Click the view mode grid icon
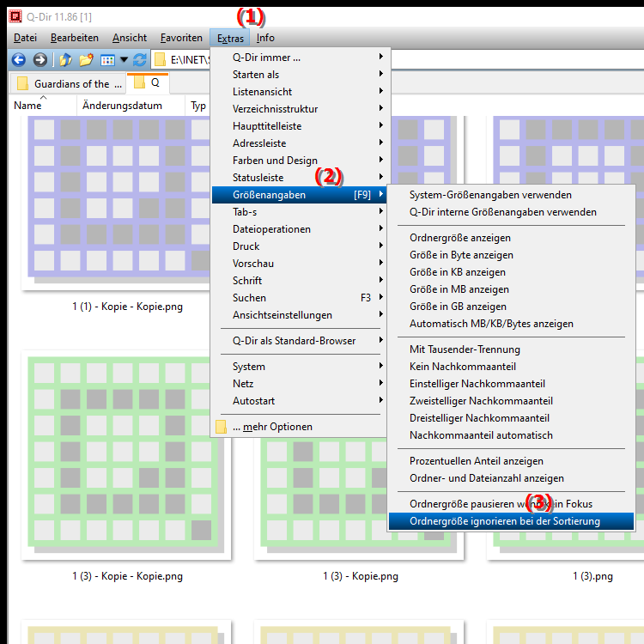Image resolution: width=644 pixels, height=644 pixels. pos(107,60)
